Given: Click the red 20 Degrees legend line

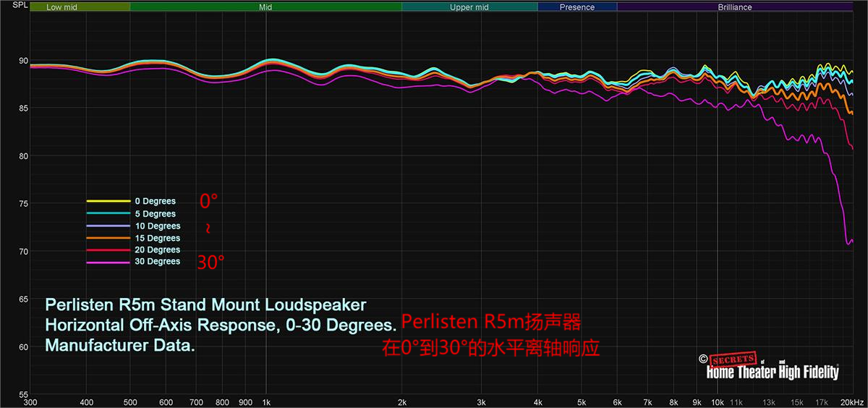Looking at the screenshot, I should (108, 250).
